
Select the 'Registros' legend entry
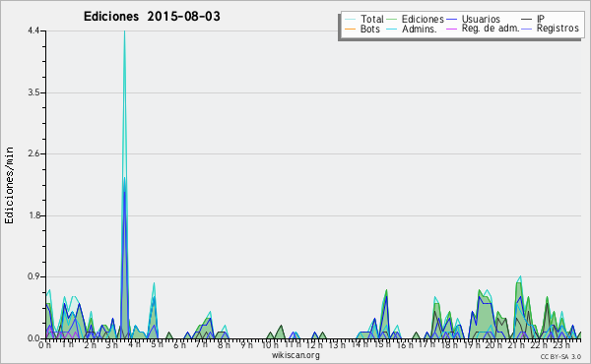coord(551,29)
